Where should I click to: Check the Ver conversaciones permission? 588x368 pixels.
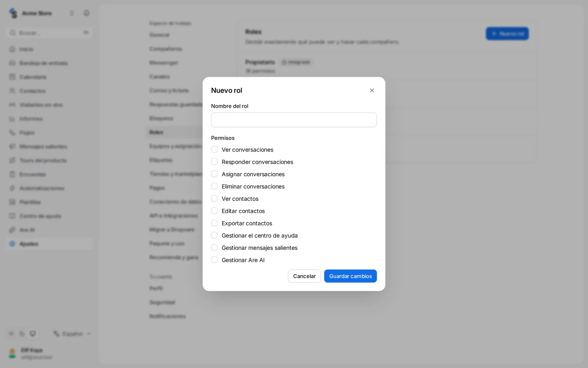[x=214, y=149]
